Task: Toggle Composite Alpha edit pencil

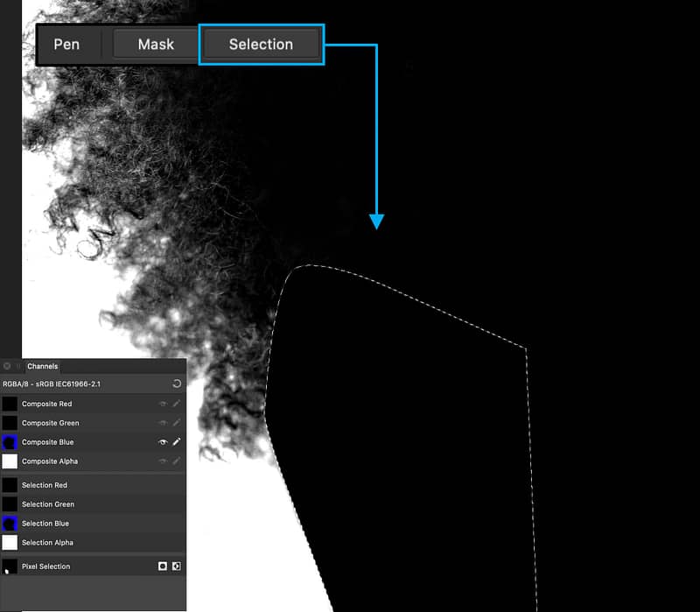Action: pyautogui.click(x=177, y=461)
